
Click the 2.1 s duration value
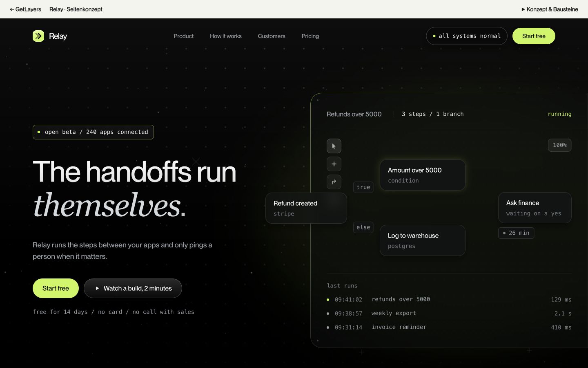click(563, 314)
